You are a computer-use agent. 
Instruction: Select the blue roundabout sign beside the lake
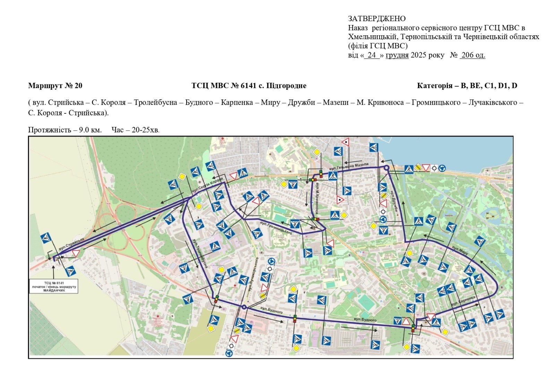tap(442, 168)
